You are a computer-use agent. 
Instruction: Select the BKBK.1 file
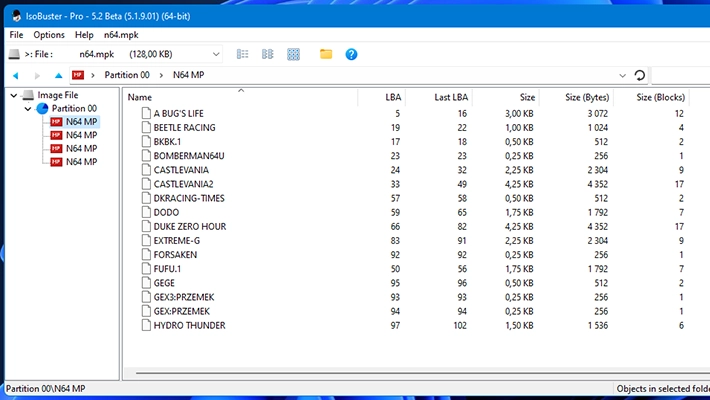point(167,141)
